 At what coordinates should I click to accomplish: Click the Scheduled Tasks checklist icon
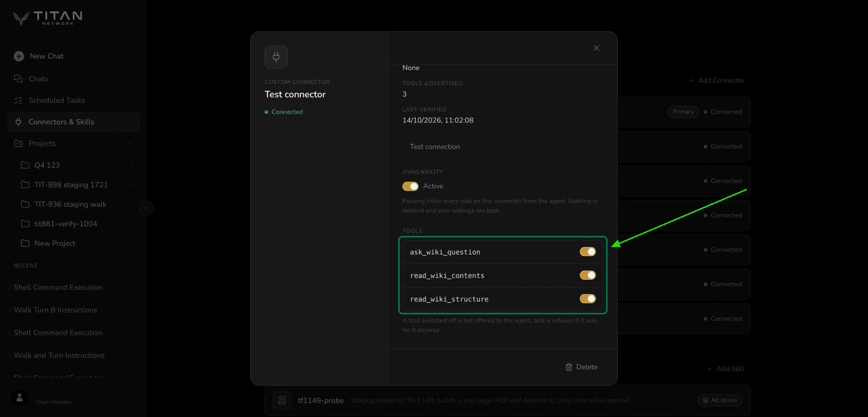click(18, 101)
